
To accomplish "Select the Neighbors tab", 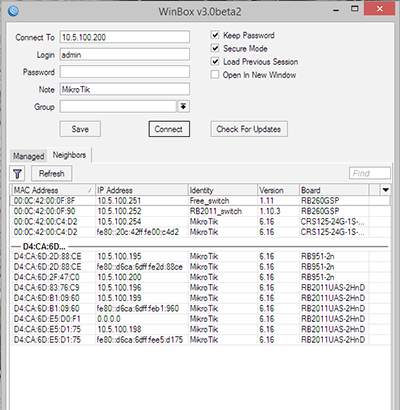I will (x=69, y=155).
